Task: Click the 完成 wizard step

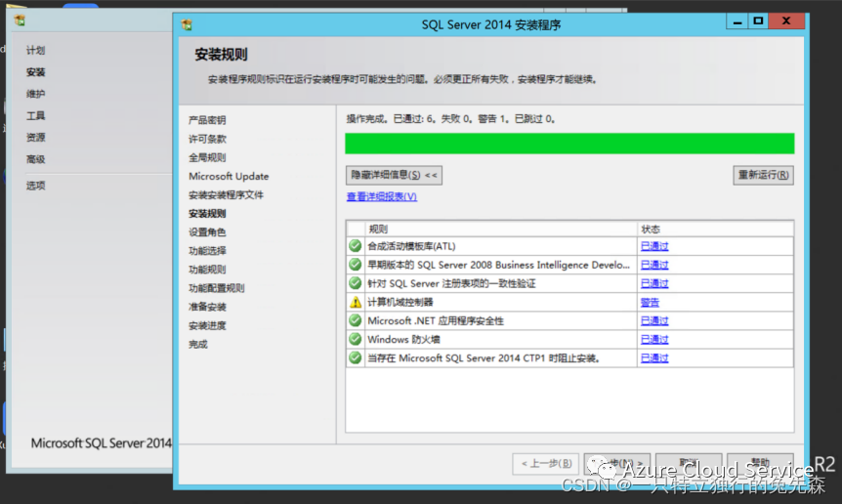Action: (197, 344)
